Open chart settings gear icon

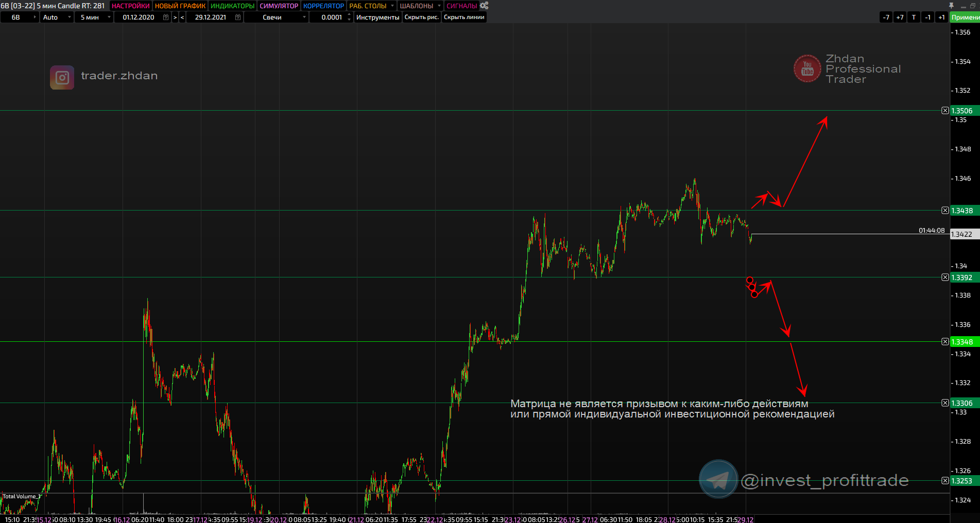[484, 6]
